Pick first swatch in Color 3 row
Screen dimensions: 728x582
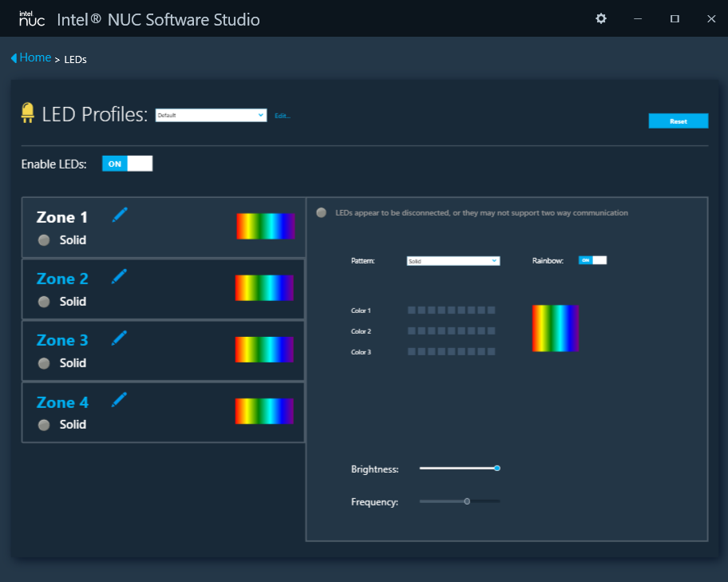click(411, 351)
